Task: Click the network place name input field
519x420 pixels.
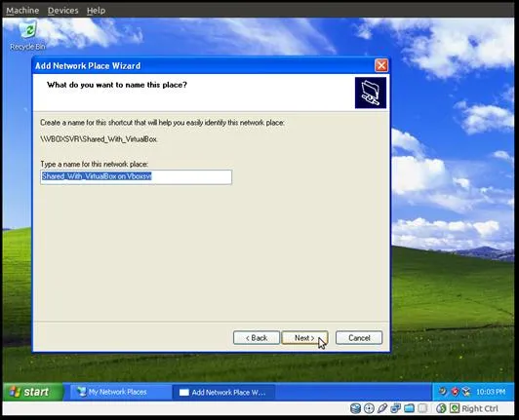Action: [136, 177]
